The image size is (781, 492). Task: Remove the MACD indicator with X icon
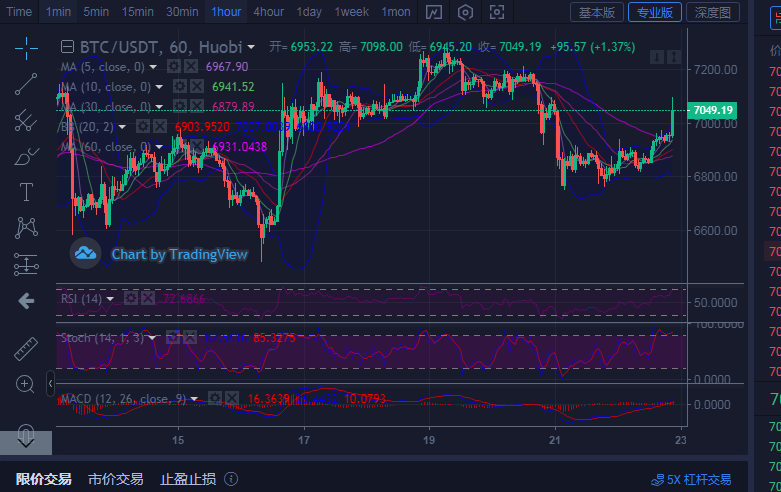pos(232,398)
